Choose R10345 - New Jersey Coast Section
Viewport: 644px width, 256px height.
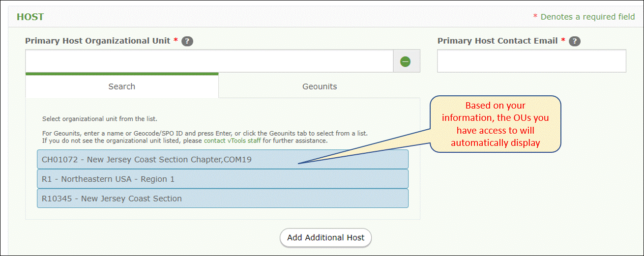pos(223,199)
